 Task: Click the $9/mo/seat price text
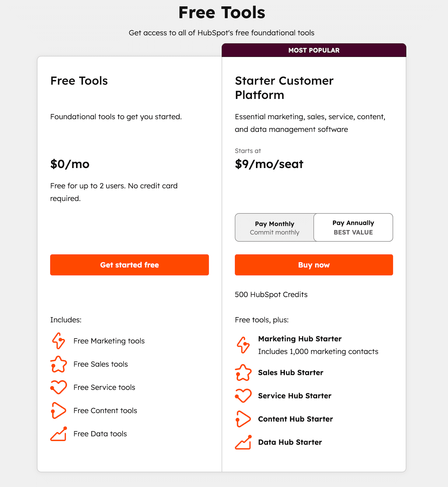pos(269,164)
